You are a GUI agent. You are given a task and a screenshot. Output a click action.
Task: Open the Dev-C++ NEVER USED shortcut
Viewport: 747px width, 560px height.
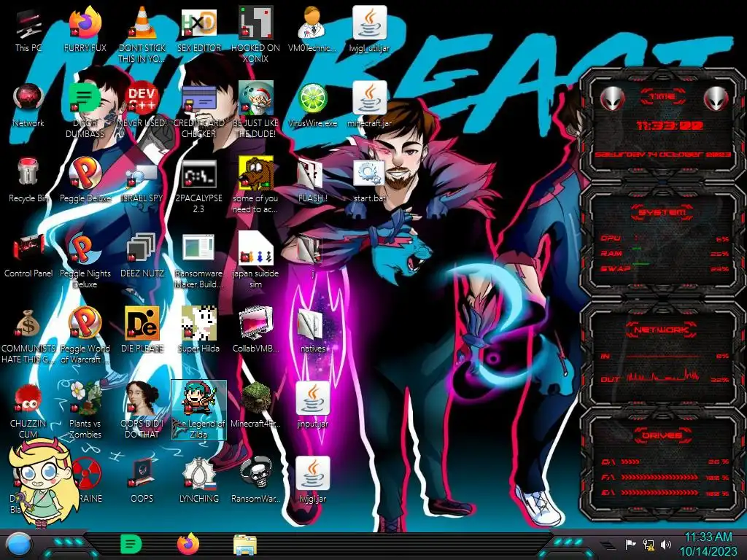tap(142, 105)
